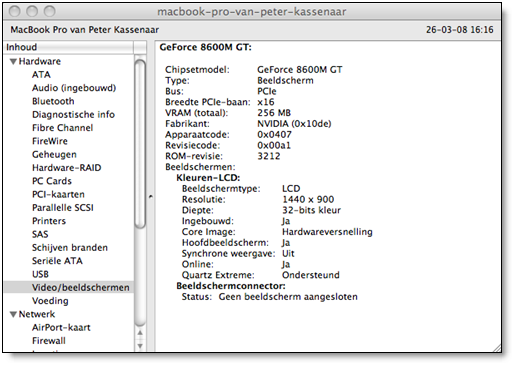Click the sidebar scroll up arrow
Viewport: 514px width, 365px height.
140,333
